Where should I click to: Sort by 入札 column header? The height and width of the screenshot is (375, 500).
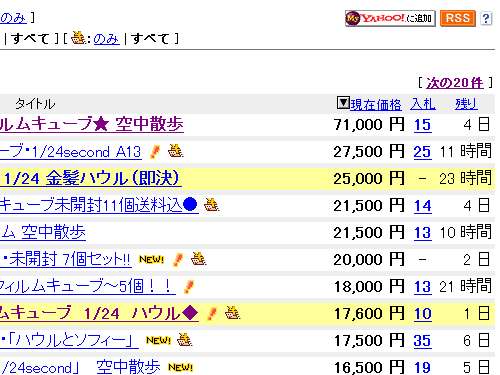423,104
